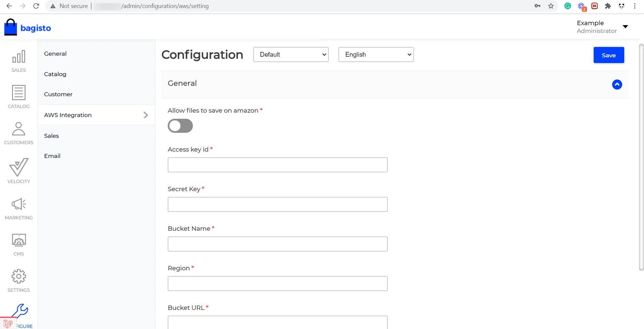Click the bagisto logo

point(28,27)
